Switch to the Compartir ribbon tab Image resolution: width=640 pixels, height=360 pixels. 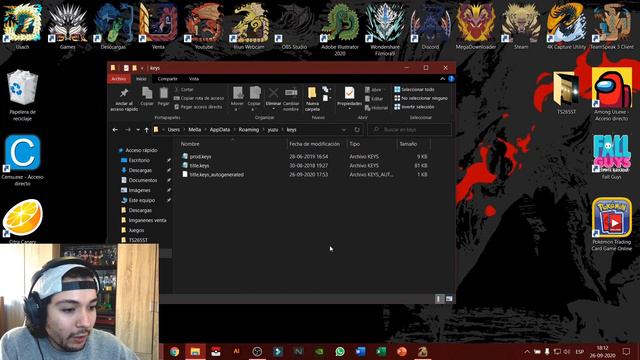coord(167,79)
